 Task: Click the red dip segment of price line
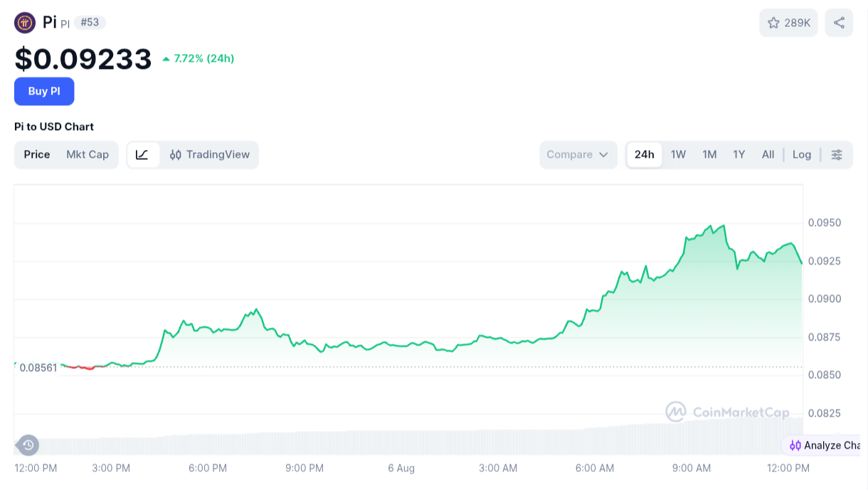pos(87,368)
